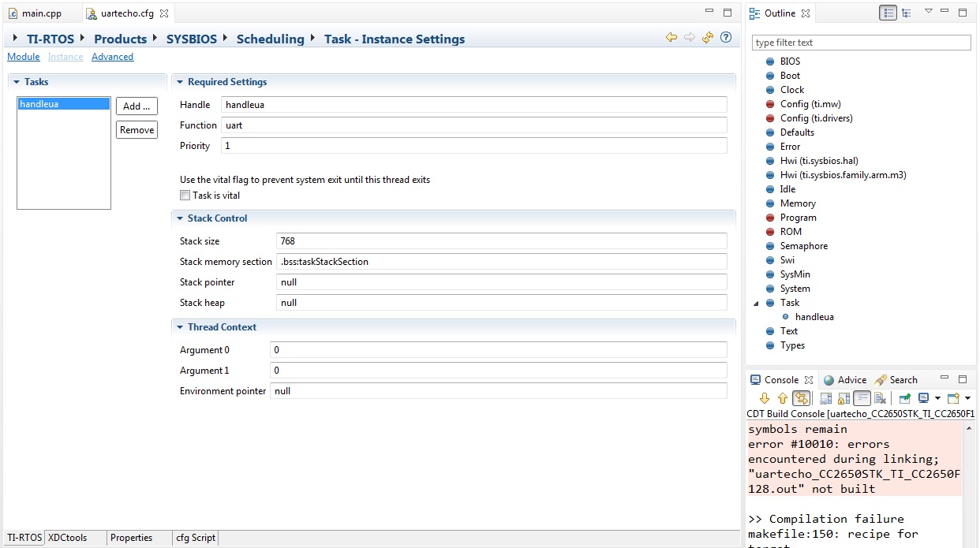Select Semaphore in the Outline list

pos(803,246)
